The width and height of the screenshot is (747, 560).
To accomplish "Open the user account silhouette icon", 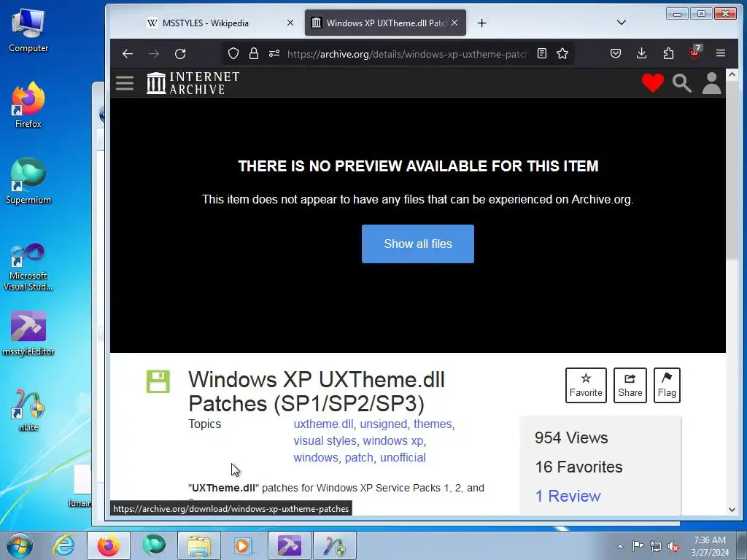I will click(x=712, y=83).
